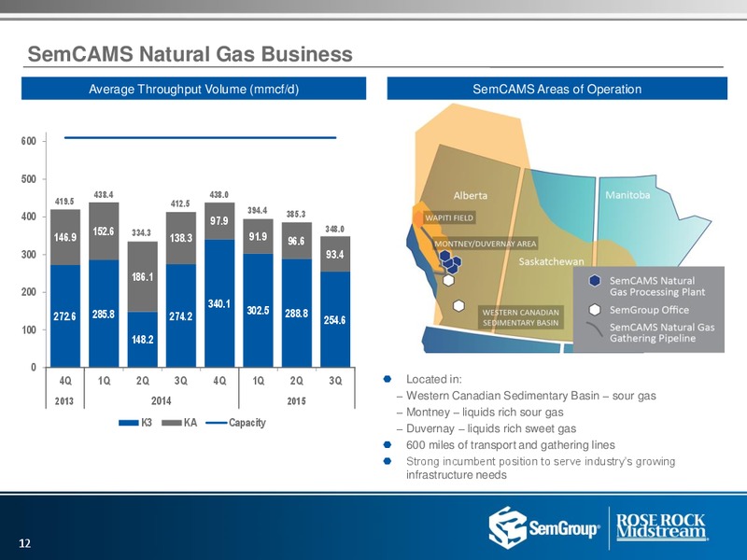Click the white SemGroup Office hexagon in legend

point(595,310)
